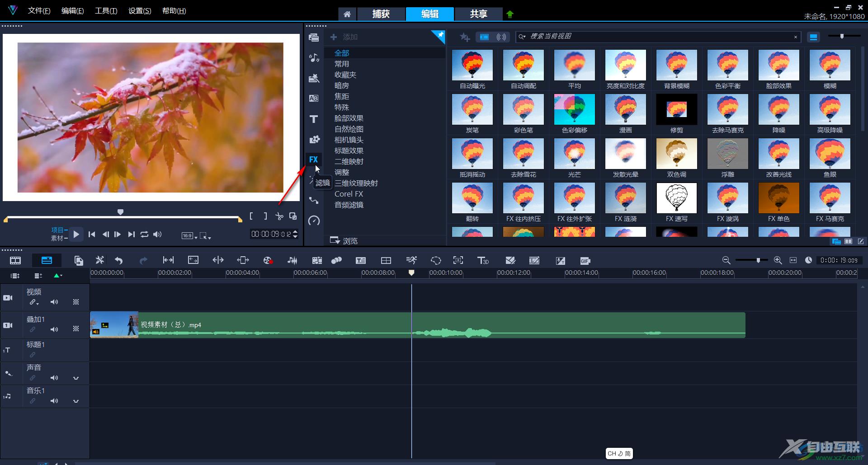Screen dimensions: 868x465
Task: Switch to the 共享 tab
Action: (x=478, y=14)
